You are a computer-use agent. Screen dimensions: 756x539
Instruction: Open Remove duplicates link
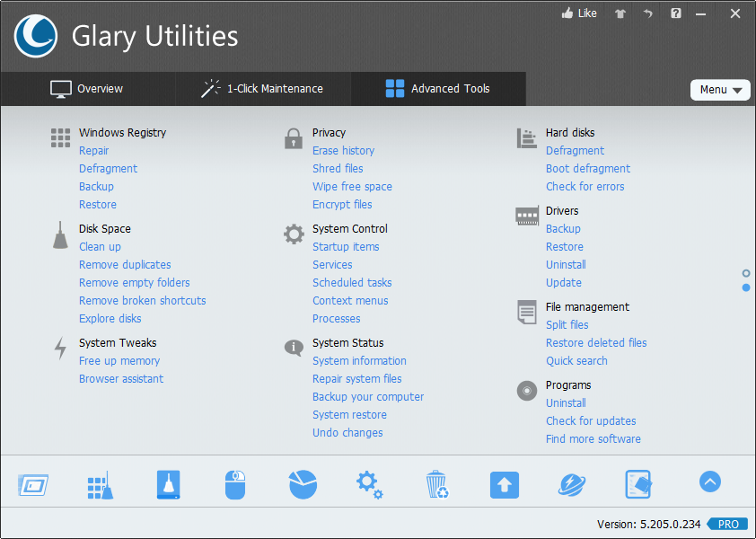pyautogui.click(x=125, y=264)
